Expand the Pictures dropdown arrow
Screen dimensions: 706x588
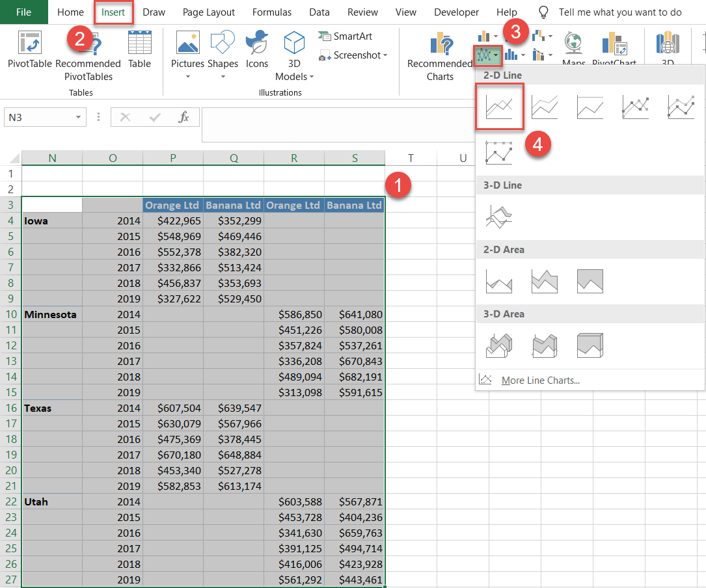[188, 77]
